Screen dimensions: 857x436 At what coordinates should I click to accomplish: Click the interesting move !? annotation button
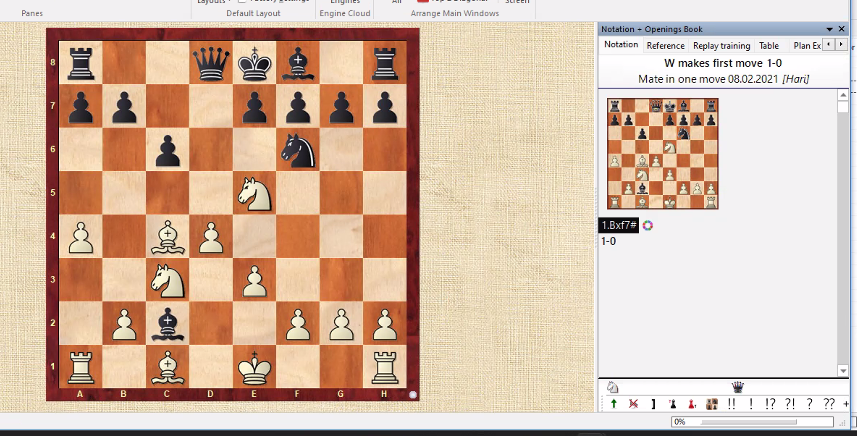(x=769, y=403)
